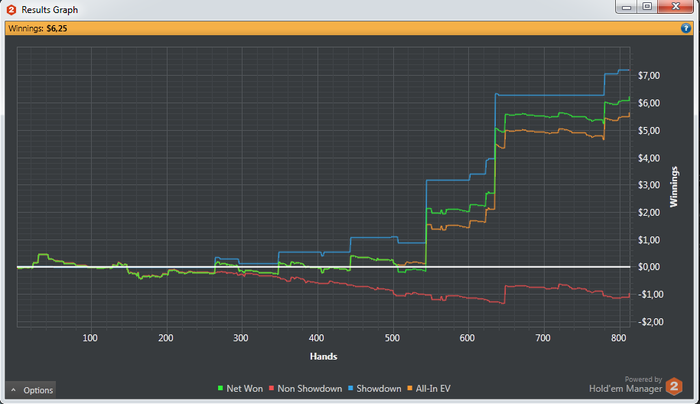The height and width of the screenshot is (404, 700).
Task: Click the 400 hands axis label
Action: [x=316, y=338]
